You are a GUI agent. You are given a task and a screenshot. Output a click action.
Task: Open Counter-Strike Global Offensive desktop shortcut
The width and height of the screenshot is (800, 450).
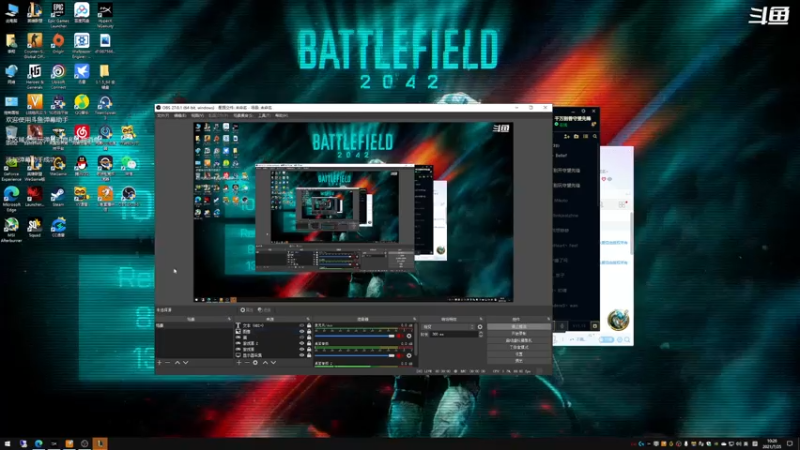pos(35,45)
